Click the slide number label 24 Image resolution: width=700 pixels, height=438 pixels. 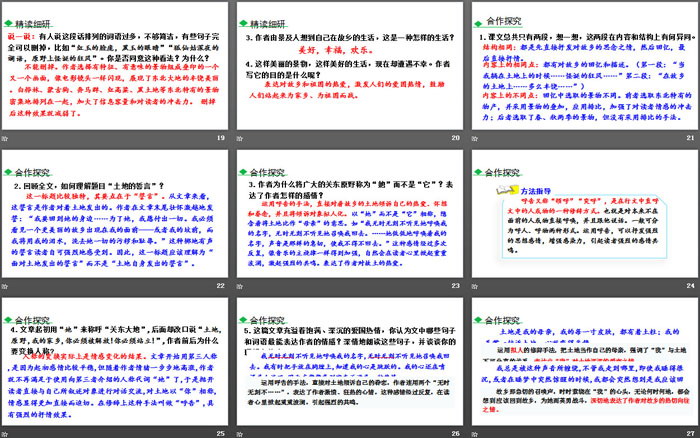[688, 285]
